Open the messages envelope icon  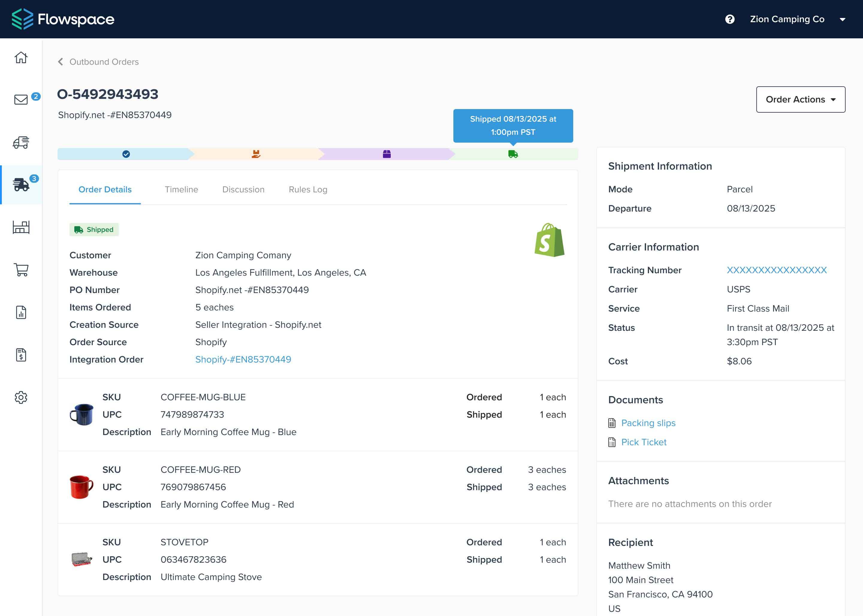(x=21, y=99)
